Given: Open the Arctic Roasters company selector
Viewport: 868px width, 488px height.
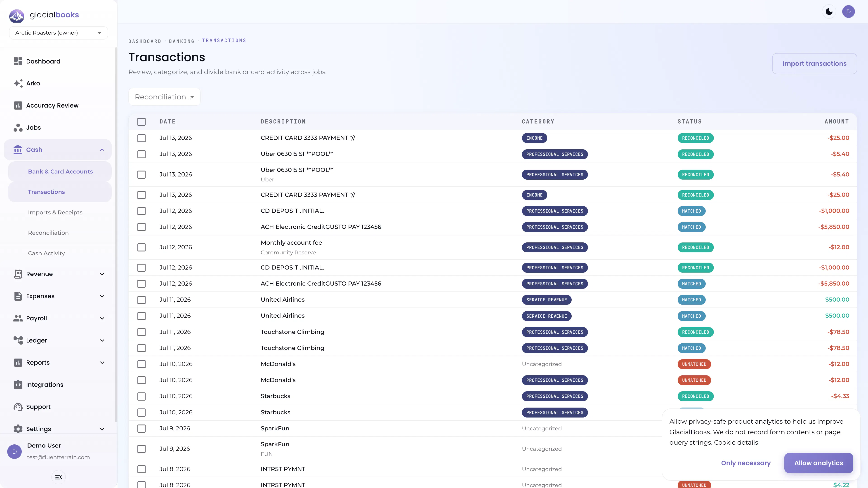Looking at the screenshot, I should [x=58, y=33].
